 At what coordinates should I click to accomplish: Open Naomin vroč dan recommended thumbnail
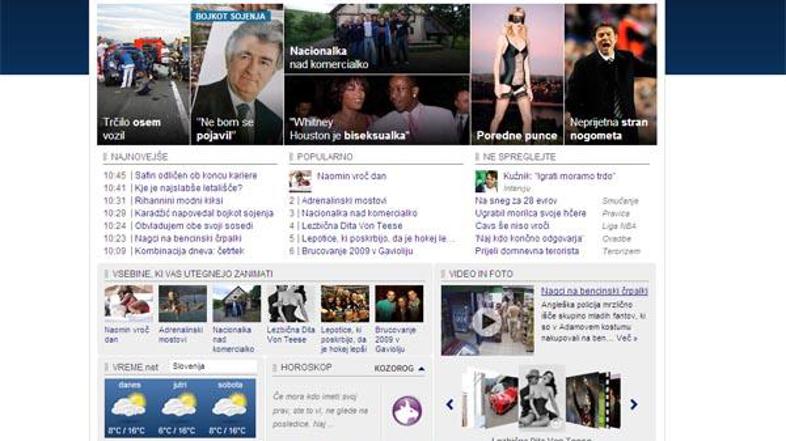(x=129, y=304)
